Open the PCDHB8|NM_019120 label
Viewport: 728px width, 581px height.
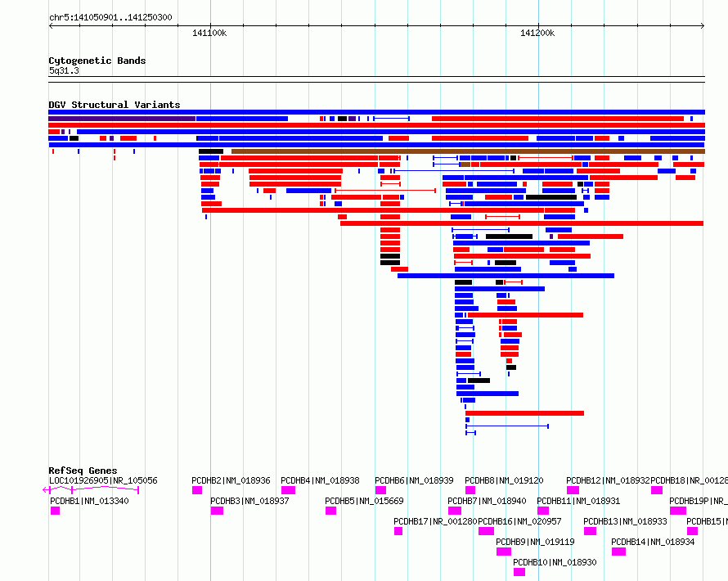504,480
